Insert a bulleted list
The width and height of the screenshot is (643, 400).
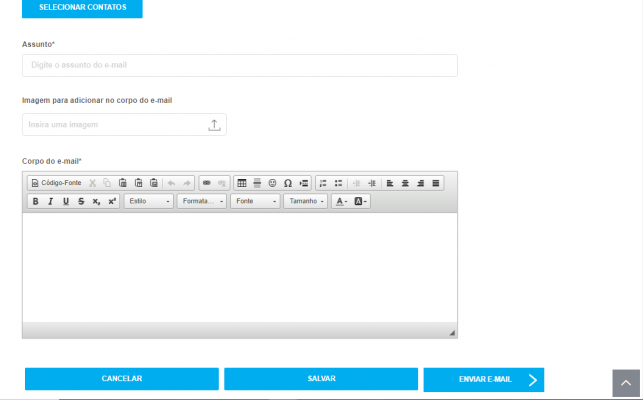338,183
